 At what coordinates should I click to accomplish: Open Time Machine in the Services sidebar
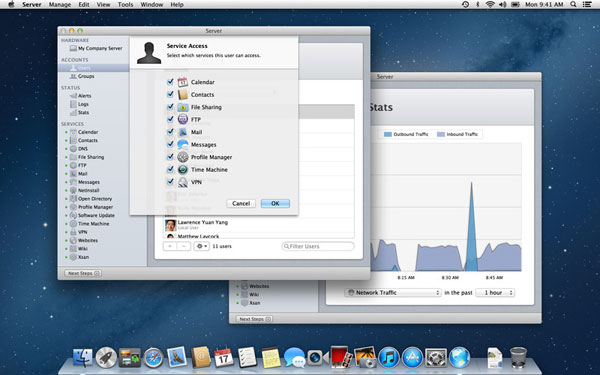pyautogui.click(x=93, y=223)
